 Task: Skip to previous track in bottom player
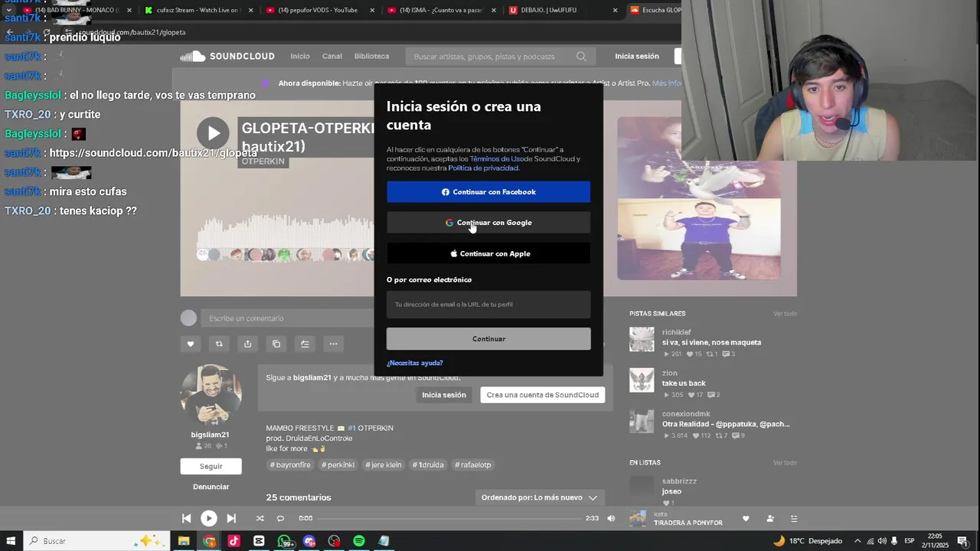point(186,518)
